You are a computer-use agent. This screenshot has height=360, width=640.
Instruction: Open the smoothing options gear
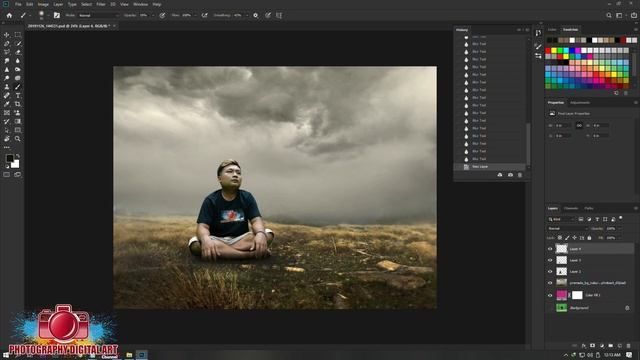point(256,16)
